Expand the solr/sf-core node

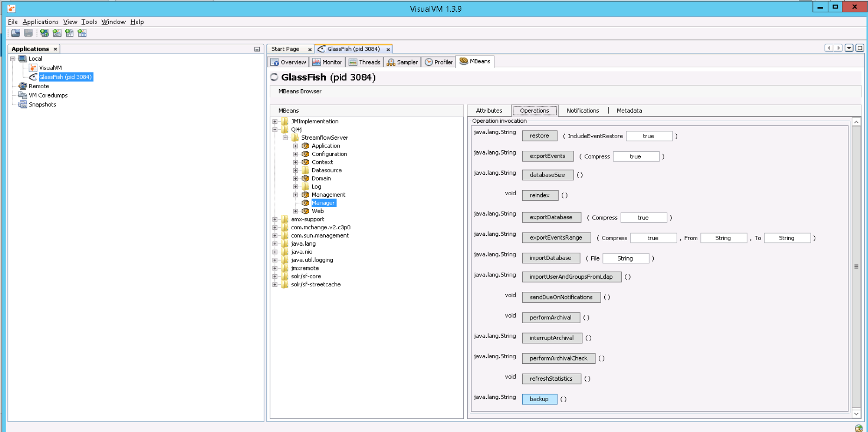point(275,276)
